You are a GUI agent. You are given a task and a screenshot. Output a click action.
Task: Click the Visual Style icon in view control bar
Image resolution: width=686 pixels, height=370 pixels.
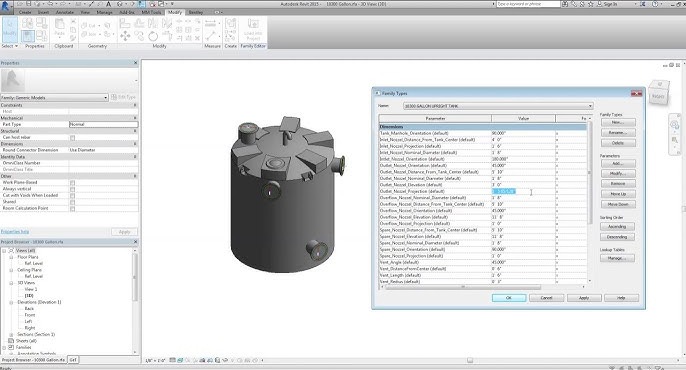tap(180, 360)
